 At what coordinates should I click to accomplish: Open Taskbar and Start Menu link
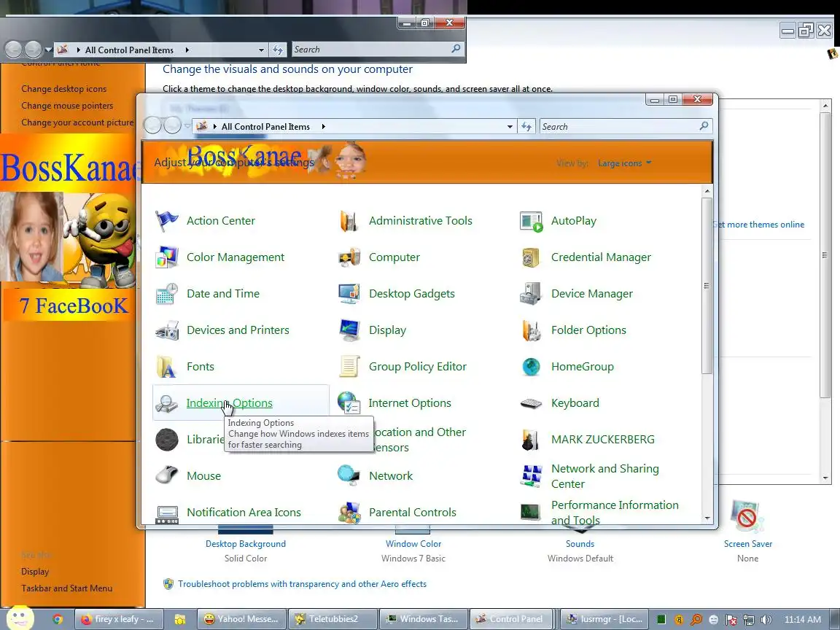click(67, 588)
